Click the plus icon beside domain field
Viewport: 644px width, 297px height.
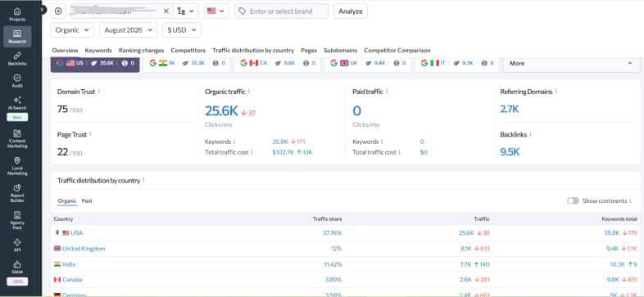tap(58, 11)
